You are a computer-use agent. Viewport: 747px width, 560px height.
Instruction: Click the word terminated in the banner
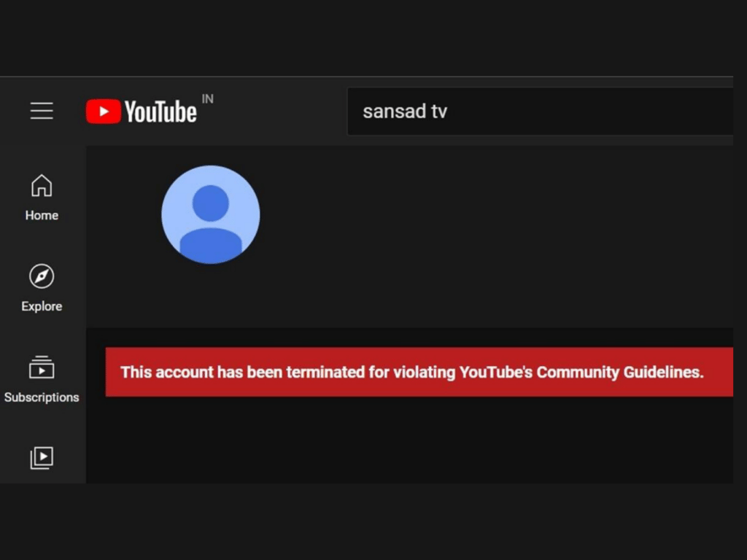325,372
